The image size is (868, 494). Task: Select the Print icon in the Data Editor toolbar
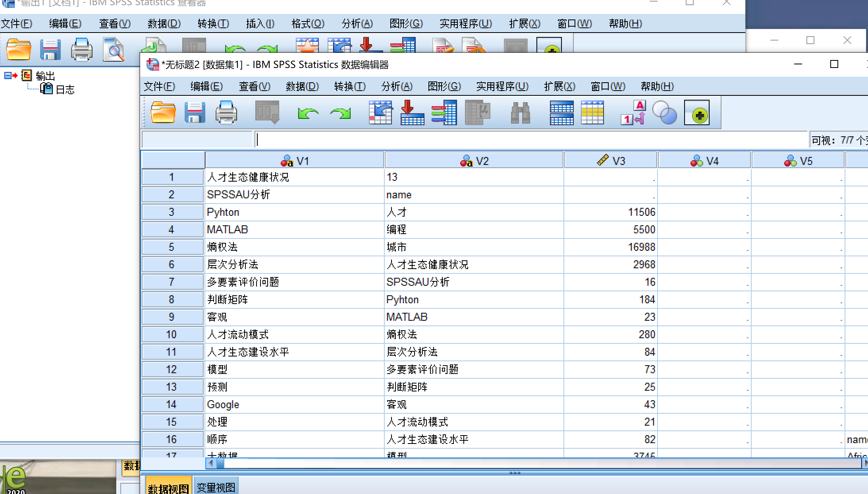click(x=226, y=112)
